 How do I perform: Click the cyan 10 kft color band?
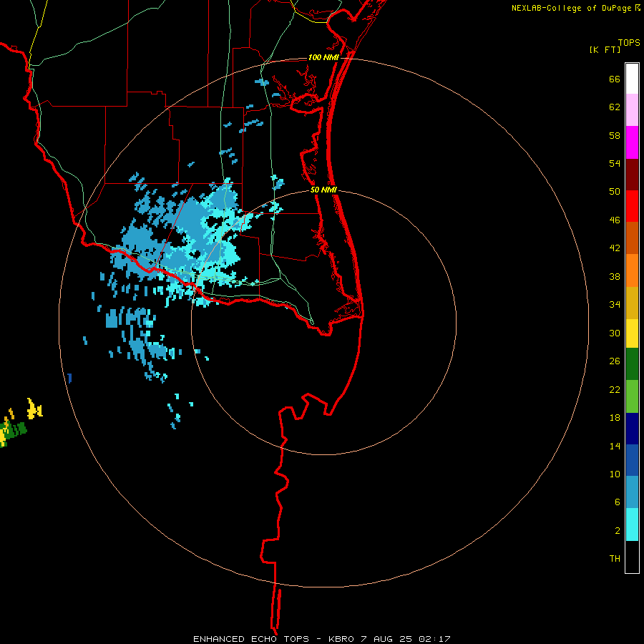coord(632,525)
